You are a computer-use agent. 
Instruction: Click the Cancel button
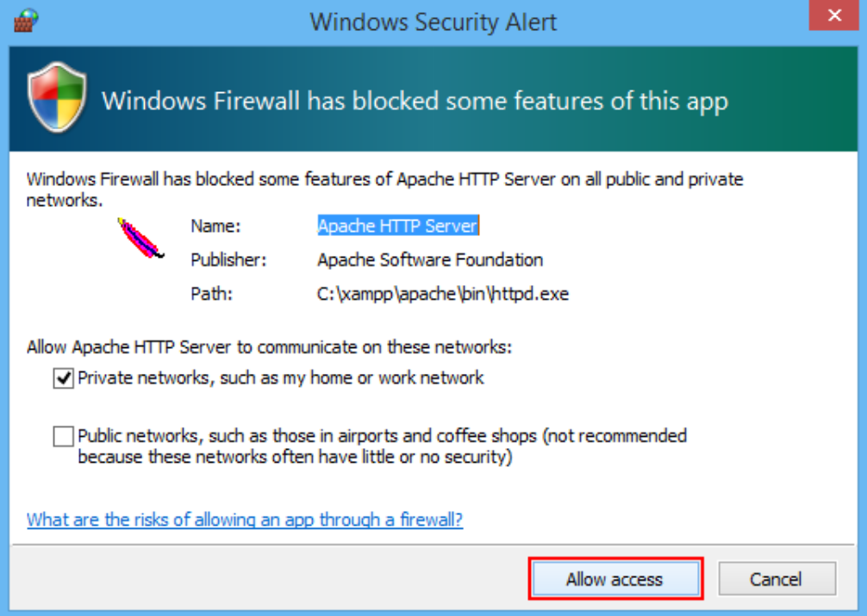coord(776,579)
